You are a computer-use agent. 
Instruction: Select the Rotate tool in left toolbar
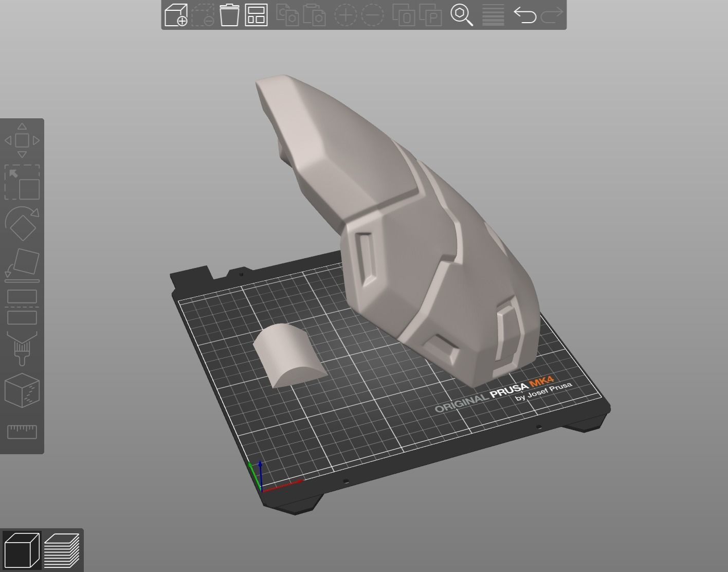pos(22,224)
